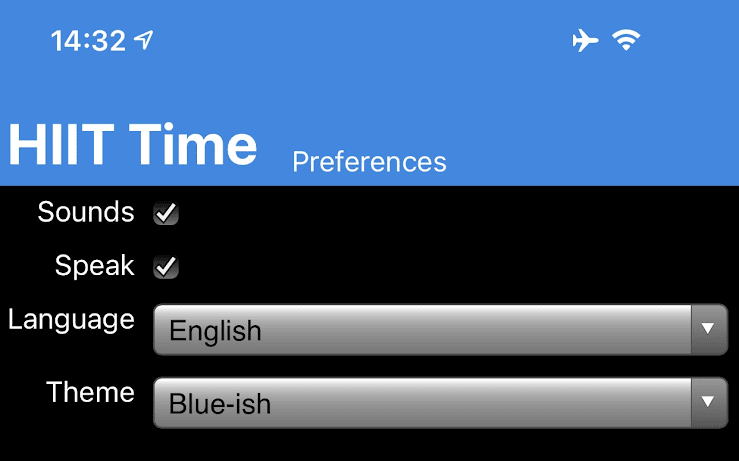The height and width of the screenshot is (461, 739).
Task: Tap the location arrow status icon
Action: [144, 40]
